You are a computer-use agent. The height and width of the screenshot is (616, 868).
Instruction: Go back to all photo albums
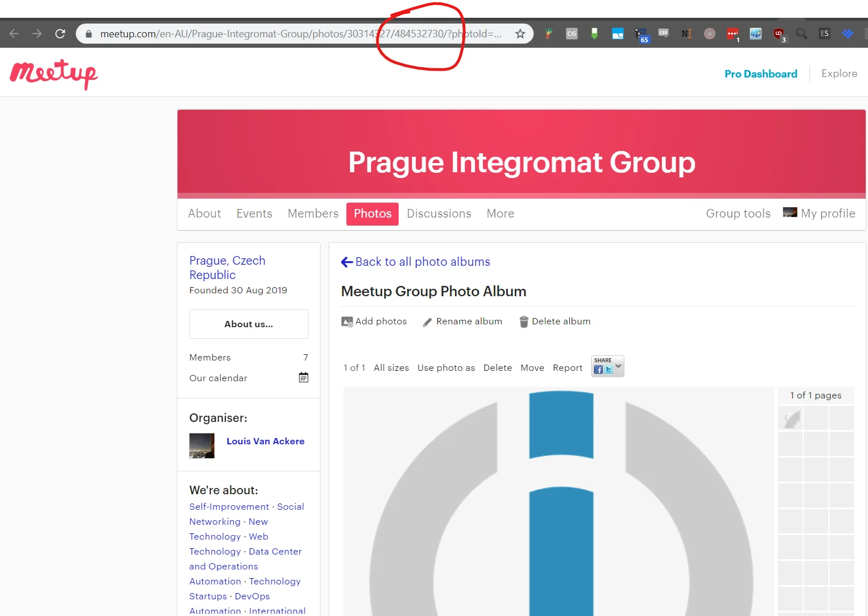click(x=423, y=262)
